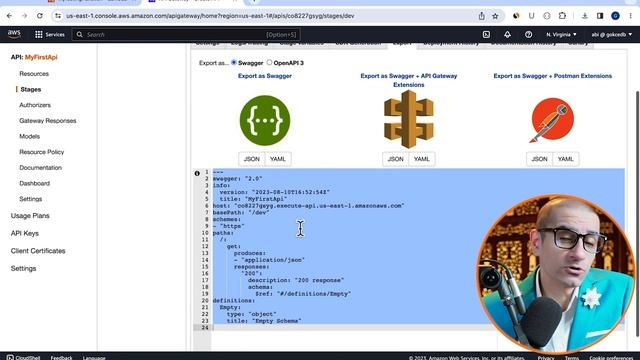640x360 pixels.
Task: Click the Feedback link in footer
Action: pos(62,358)
